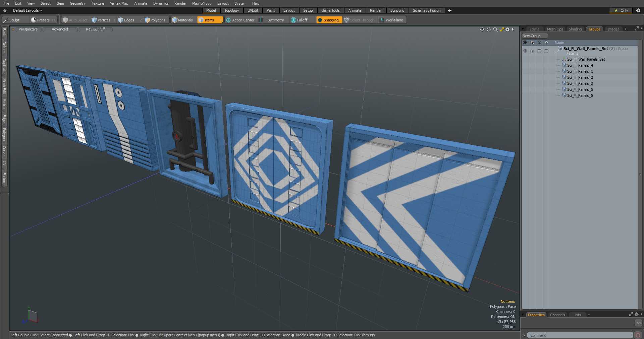
Task: Maximize viewport with yellow arrows icon
Action: (x=502, y=29)
